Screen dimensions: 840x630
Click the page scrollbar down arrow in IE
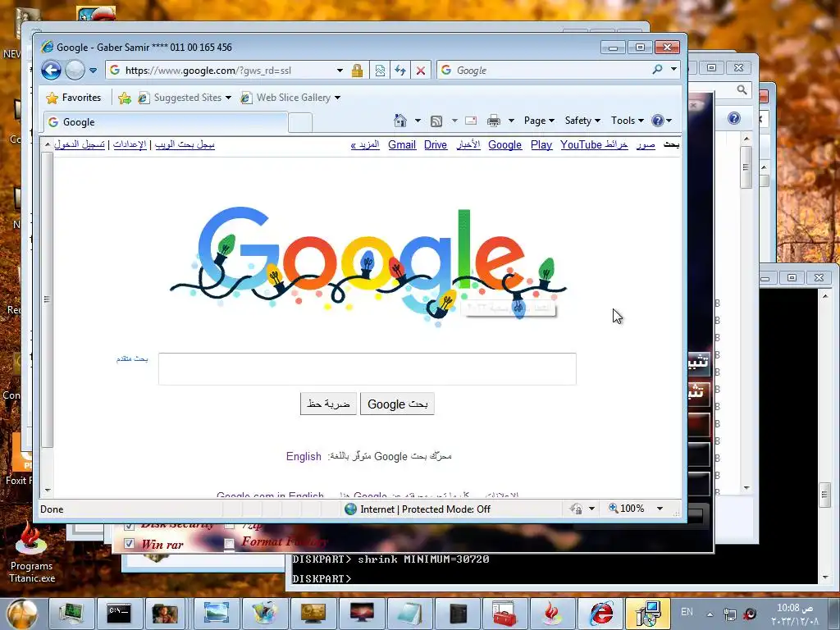tap(47, 491)
